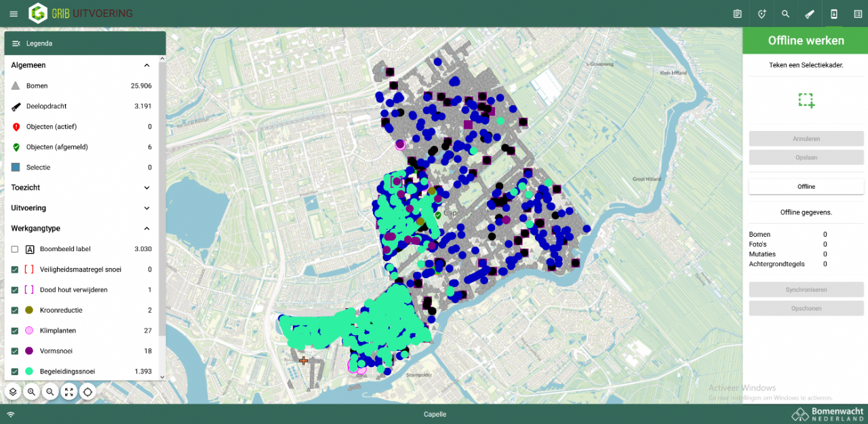The height and width of the screenshot is (424, 868).
Task: Click the Offline button
Action: coord(806,187)
